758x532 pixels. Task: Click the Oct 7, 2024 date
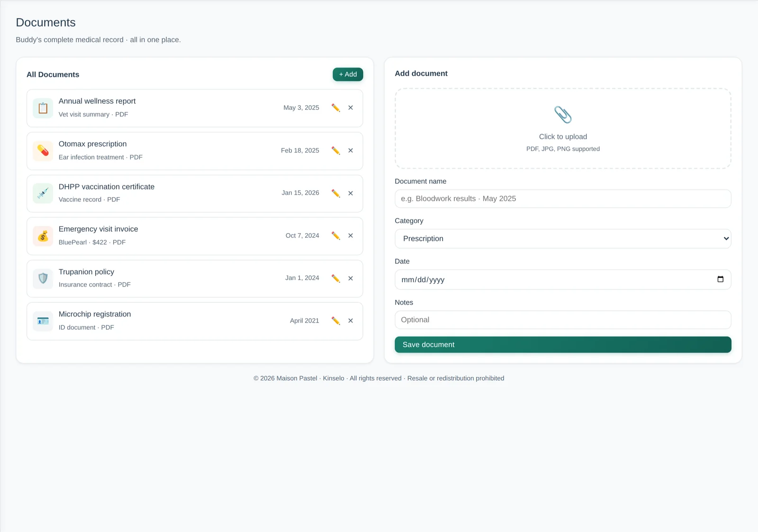click(302, 235)
